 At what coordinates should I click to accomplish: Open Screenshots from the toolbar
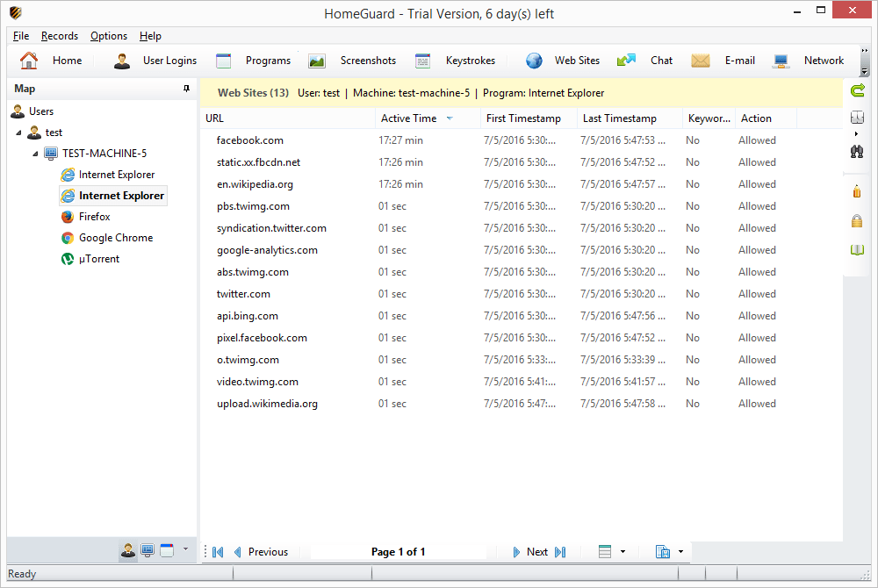(x=352, y=61)
